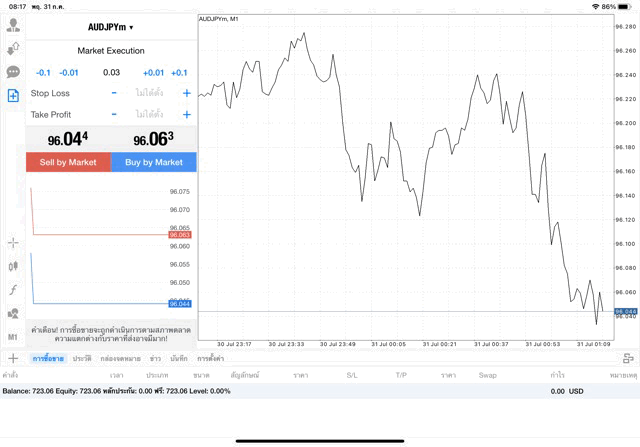Open the trade arrows icon in sidebar

tap(13, 48)
